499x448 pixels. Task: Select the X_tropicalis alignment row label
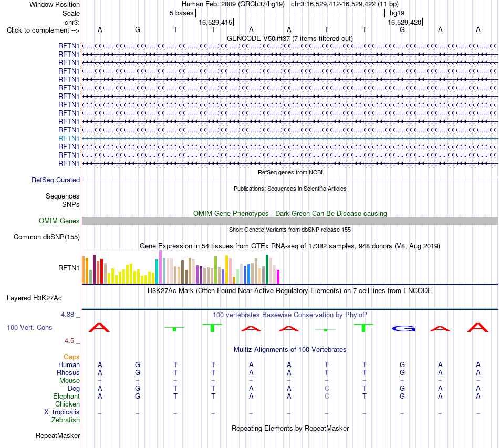pyautogui.click(x=62, y=412)
